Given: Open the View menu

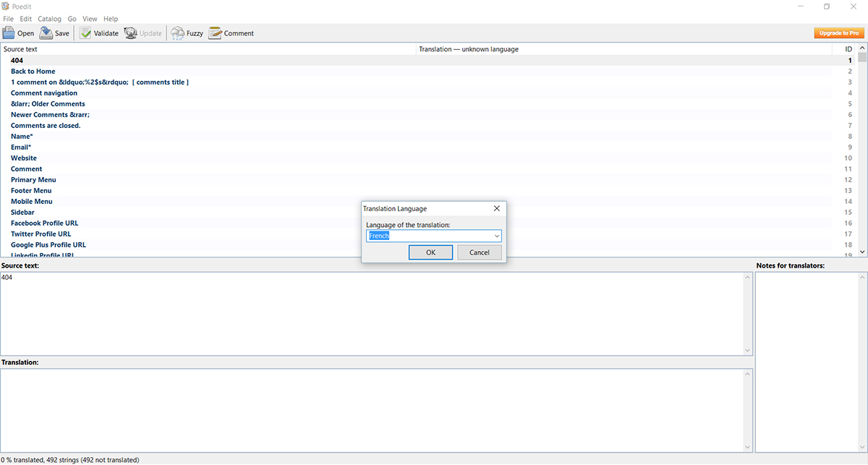Looking at the screenshot, I should (x=90, y=19).
